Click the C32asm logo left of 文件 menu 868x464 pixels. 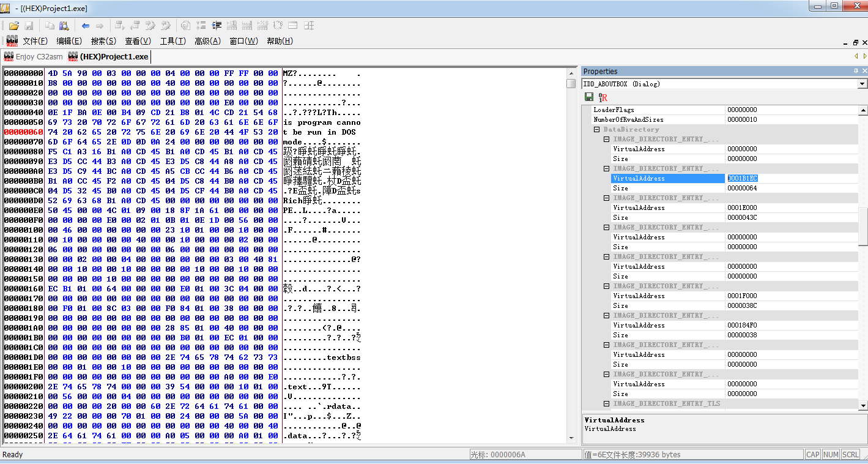[12, 41]
